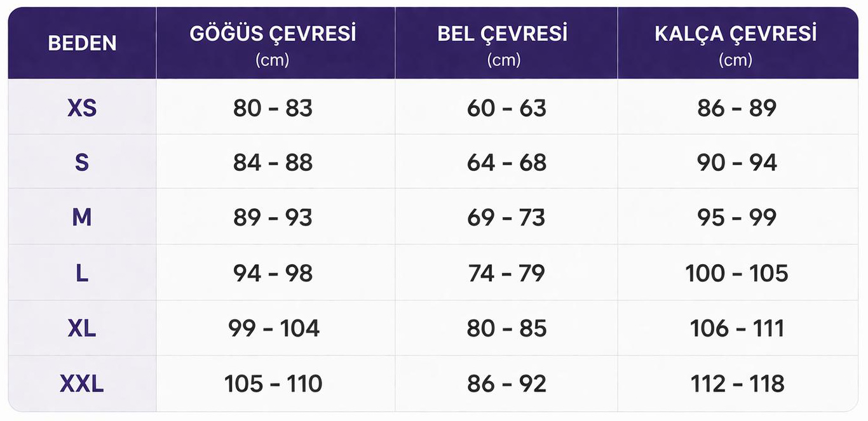Click the XL waist value 80 - 85
868x421 pixels.
[x=506, y=328]
